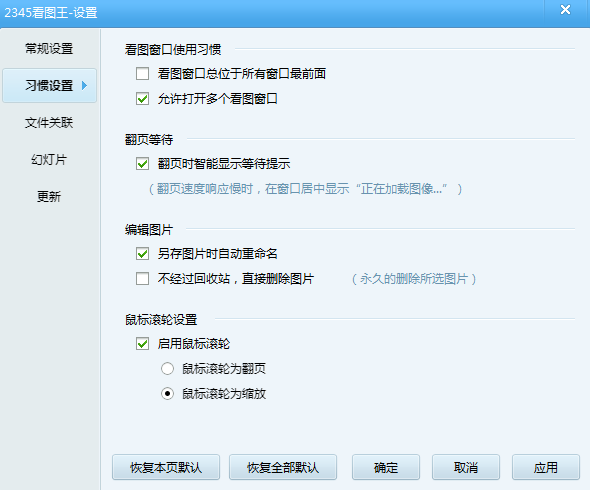
Task: Click the 鼠标滚轮设置 section heading
Action: click(161, 320)
